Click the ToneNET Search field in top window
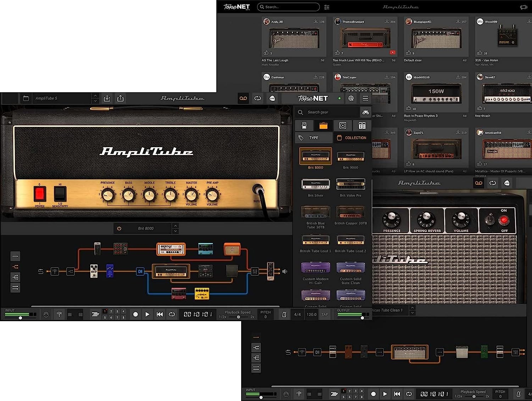This screenshot has height=401, width=532. pyautogui.click(x=288, y=7)
